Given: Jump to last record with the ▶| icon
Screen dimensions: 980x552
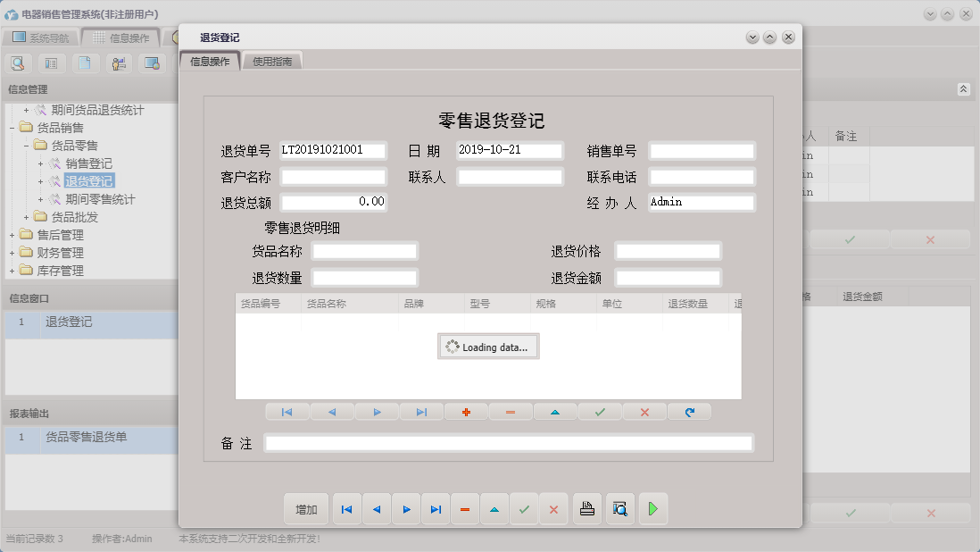Looking at the screenshot, I should tap(436, 509).
